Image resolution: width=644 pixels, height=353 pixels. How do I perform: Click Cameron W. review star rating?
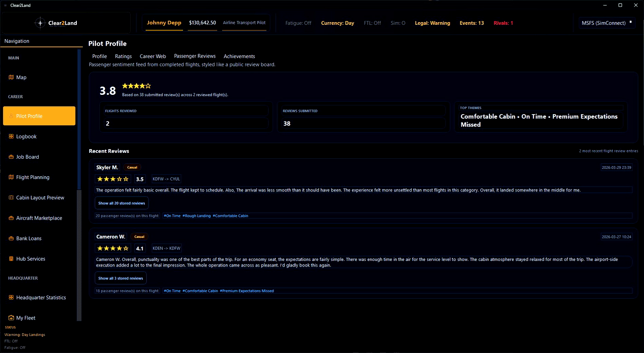coord(113,248)
